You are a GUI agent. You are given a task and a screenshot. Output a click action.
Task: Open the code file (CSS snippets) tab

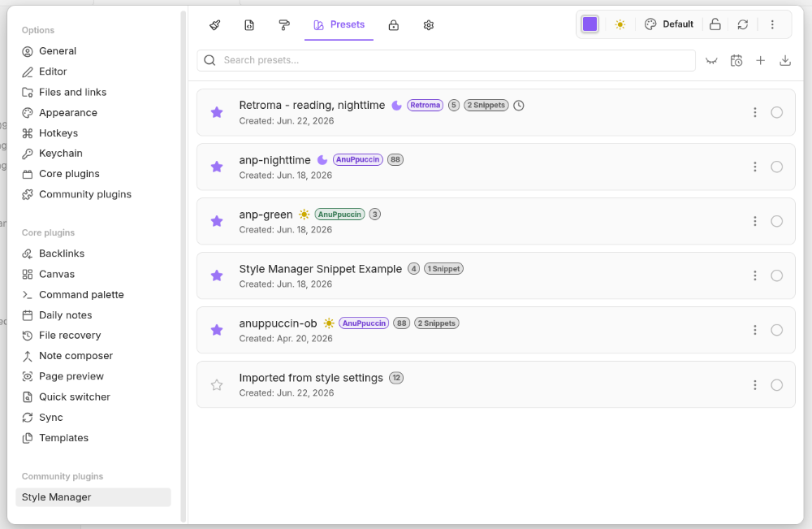[249, 25]
